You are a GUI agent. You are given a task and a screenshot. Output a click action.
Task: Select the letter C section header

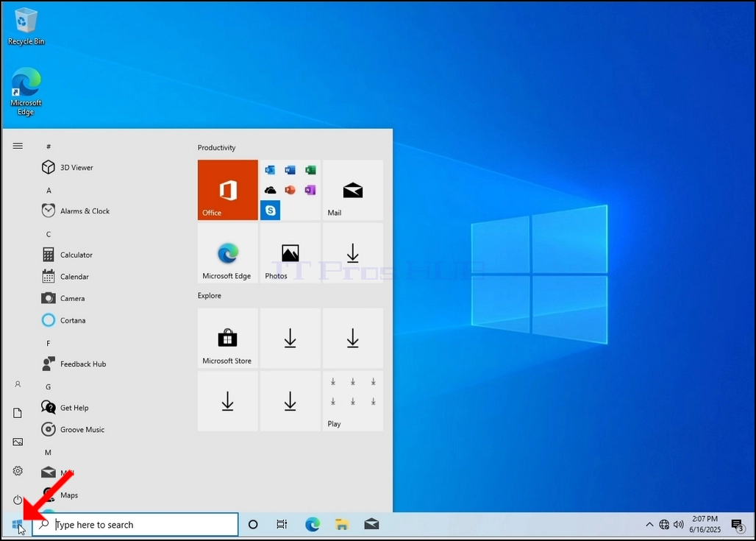pos(49,234)
